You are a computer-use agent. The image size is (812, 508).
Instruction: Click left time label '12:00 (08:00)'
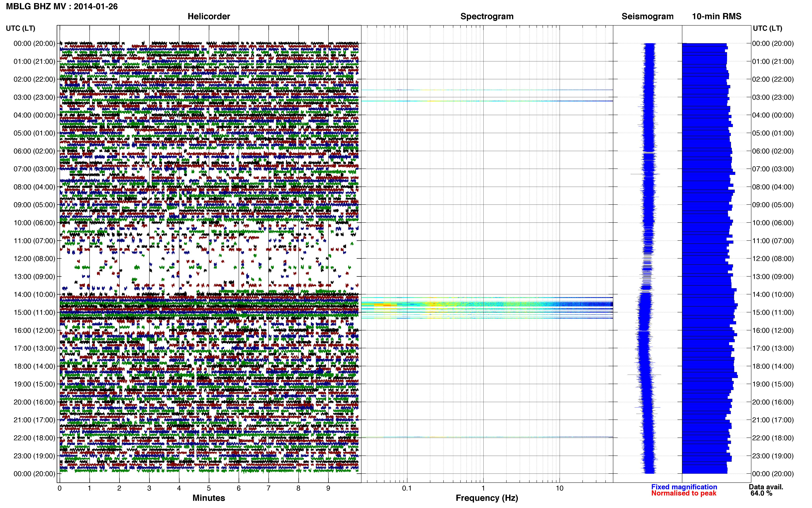point(34,259)
